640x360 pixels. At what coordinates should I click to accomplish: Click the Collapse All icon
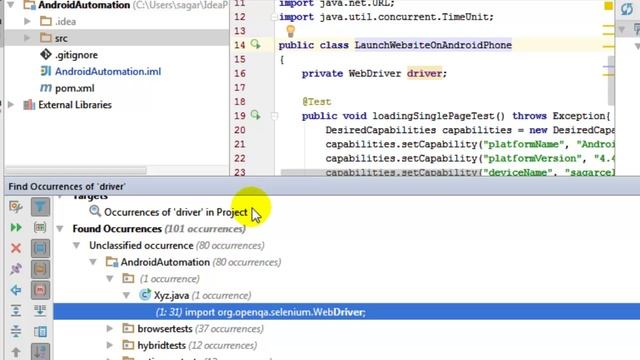(16, 331)
